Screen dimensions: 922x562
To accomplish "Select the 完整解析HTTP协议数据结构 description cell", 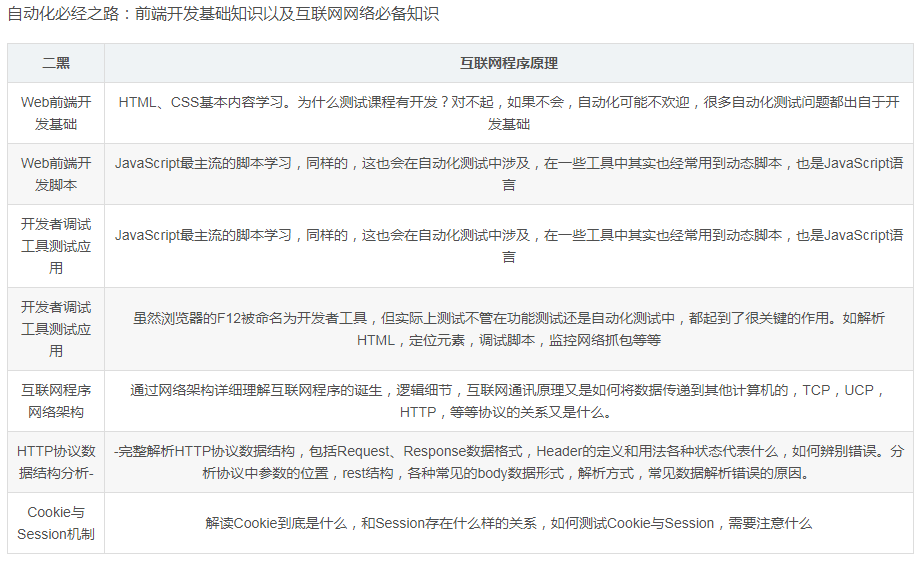I will click(x=509, y=462).
